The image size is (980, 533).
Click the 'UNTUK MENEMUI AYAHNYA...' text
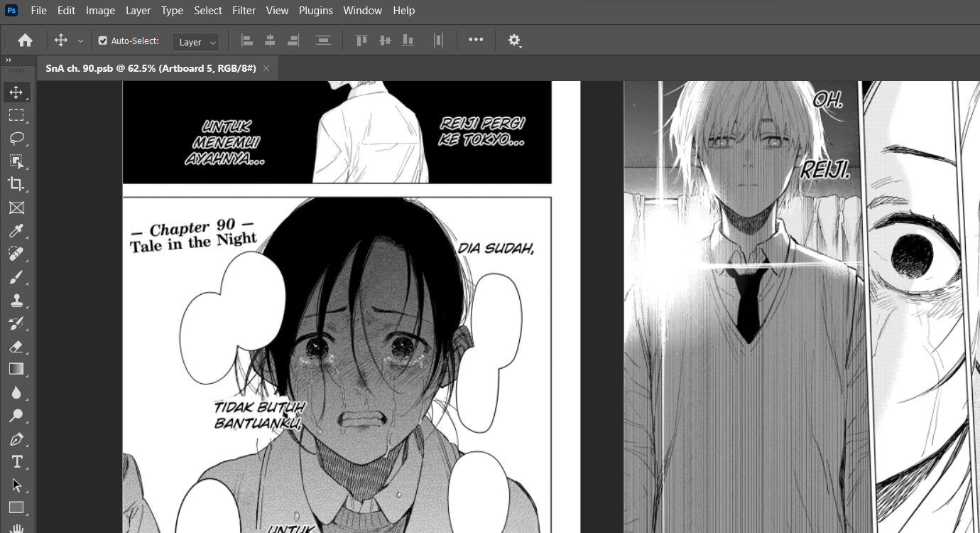(x=226, y=143)
